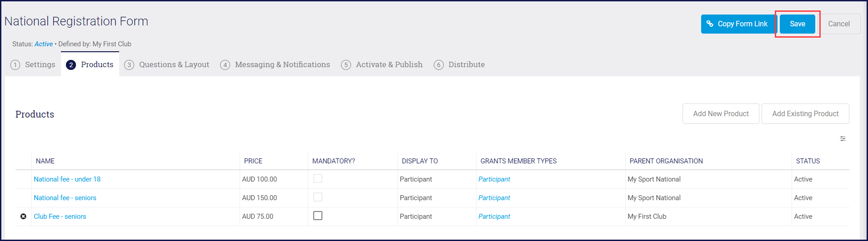Open the table column settings icon
Viewport: 868px width, 241px height.
[843, 139]
